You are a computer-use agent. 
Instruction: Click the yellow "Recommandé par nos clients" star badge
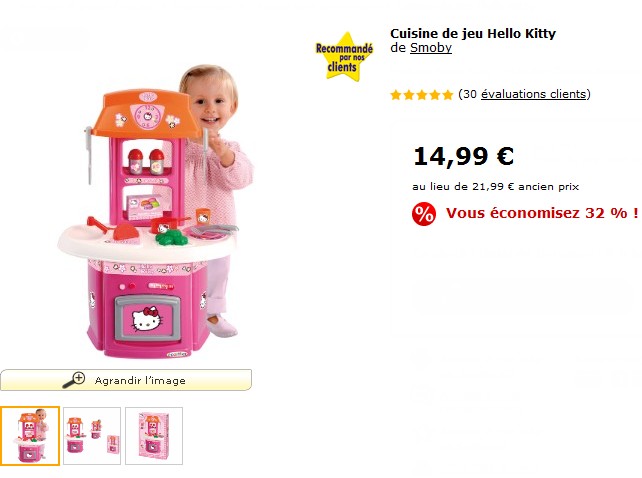pos(344,57)
